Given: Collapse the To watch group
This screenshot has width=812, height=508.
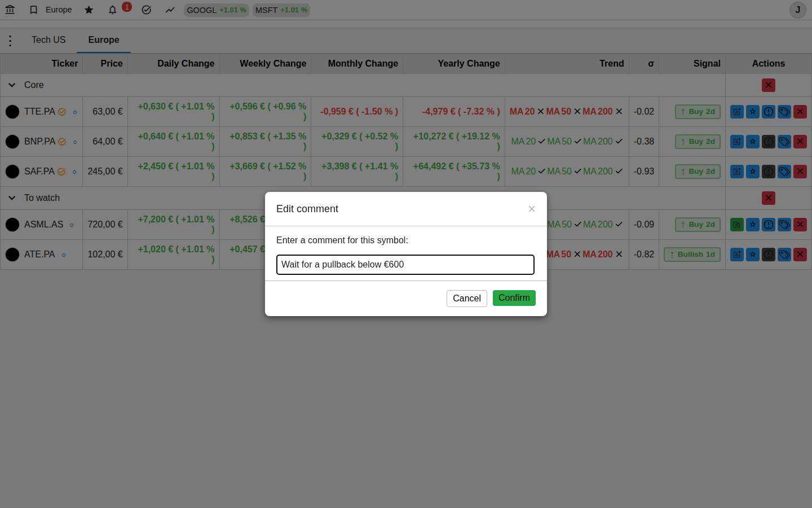Looking at the screenshot, I should click(12, 198).
